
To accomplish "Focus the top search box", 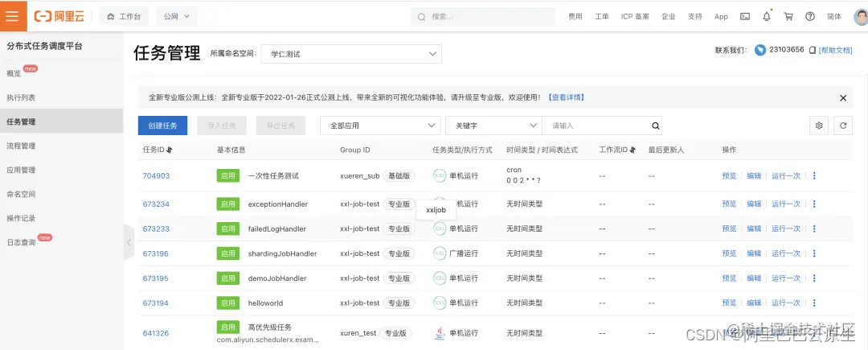I will [482, 17].
